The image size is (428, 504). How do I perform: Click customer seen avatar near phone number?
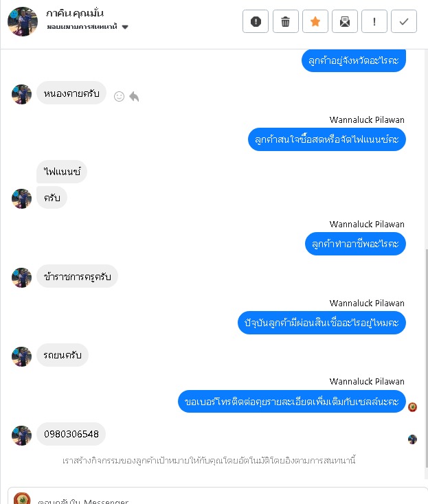click(x=413, y=439)
